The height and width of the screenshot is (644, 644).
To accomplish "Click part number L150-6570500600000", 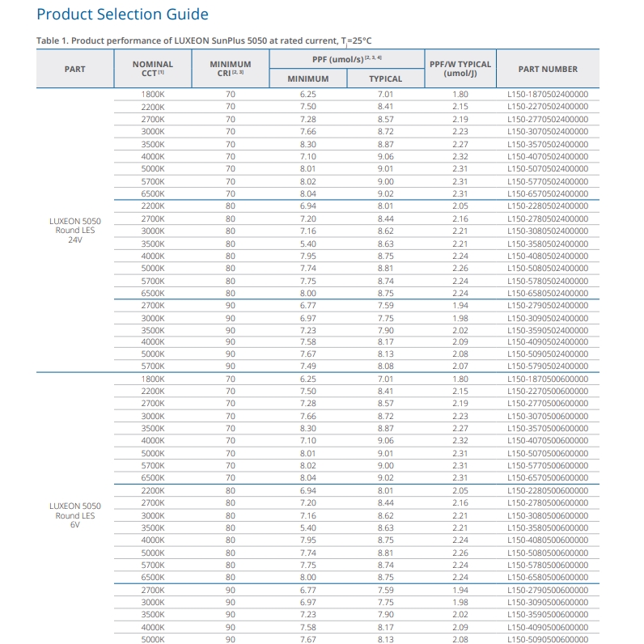I will [x=548, y=477].
